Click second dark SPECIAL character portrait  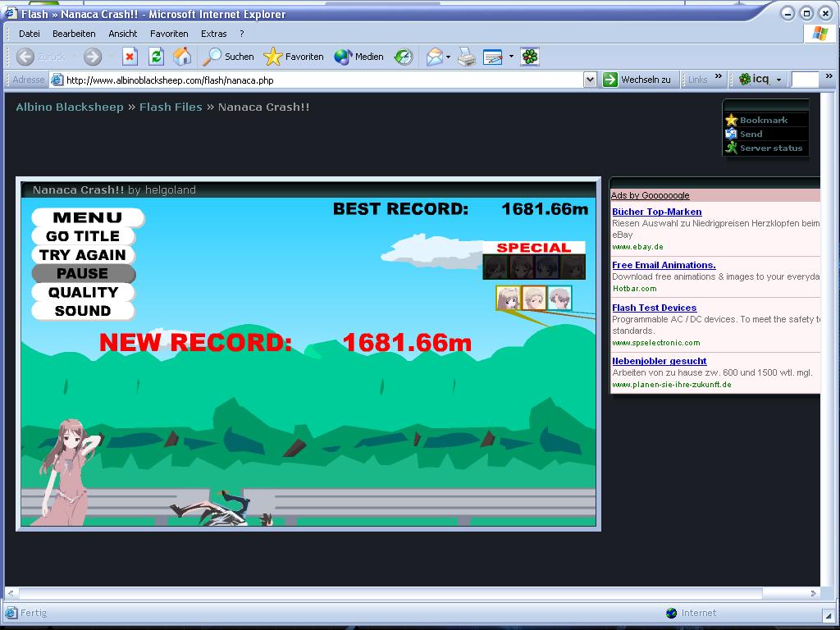[521, 267]
